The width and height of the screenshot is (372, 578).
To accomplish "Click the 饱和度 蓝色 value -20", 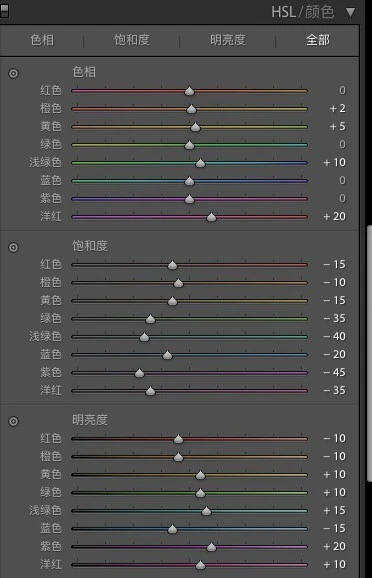I will click(334, 354).
